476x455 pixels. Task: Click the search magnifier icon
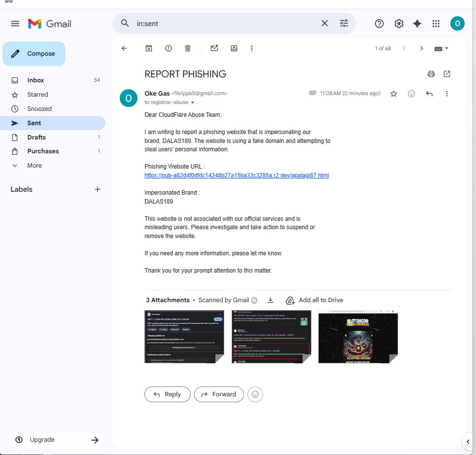tap(125, 23)
